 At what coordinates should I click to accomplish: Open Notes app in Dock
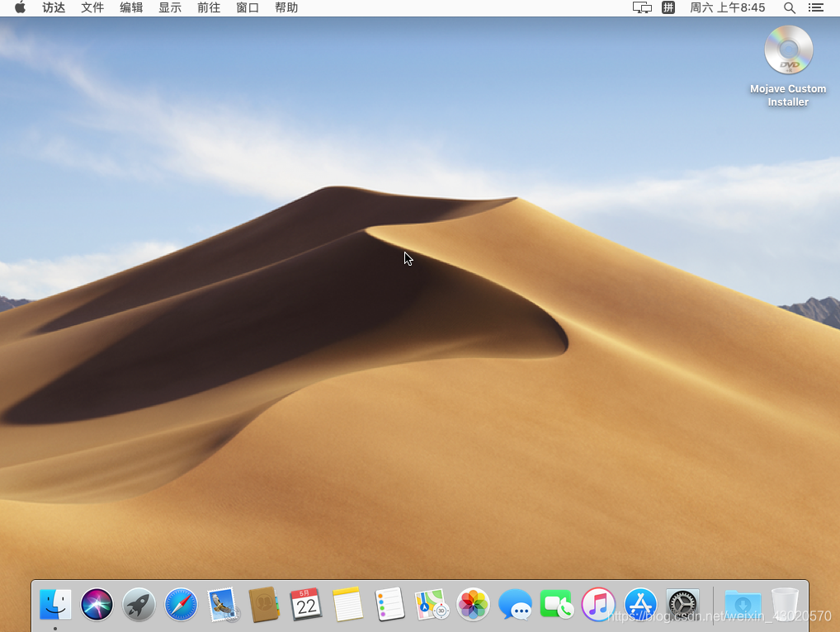(x=347, y=605)
